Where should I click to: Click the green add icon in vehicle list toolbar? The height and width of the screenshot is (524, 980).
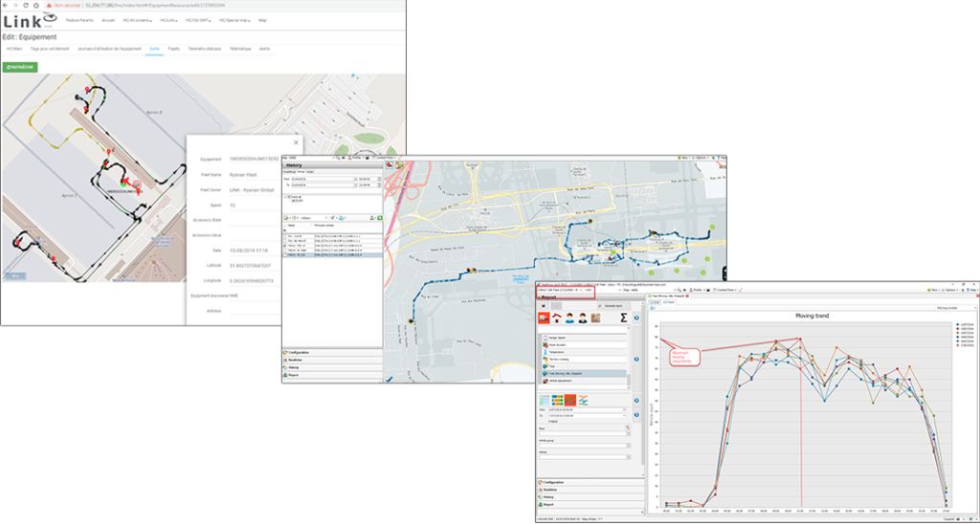(x=380, y=218)
